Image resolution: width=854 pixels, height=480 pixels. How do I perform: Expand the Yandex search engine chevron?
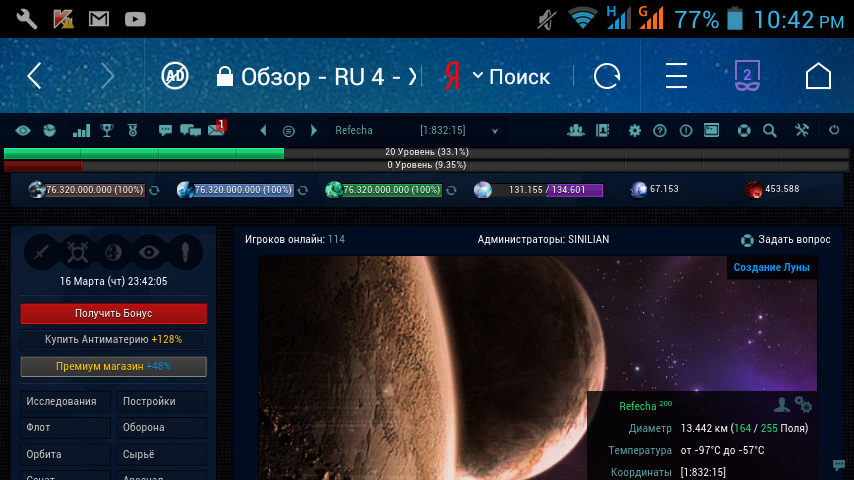click(x=478, y=75)
